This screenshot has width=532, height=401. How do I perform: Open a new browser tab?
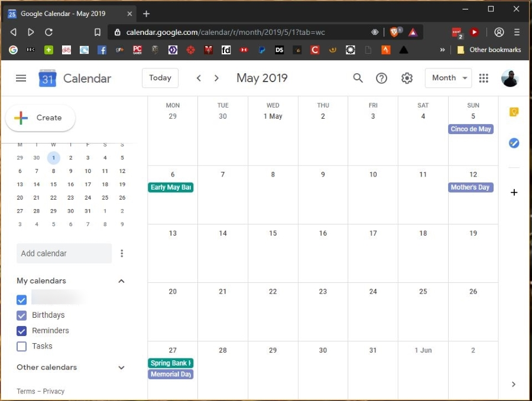click(146, 14)
